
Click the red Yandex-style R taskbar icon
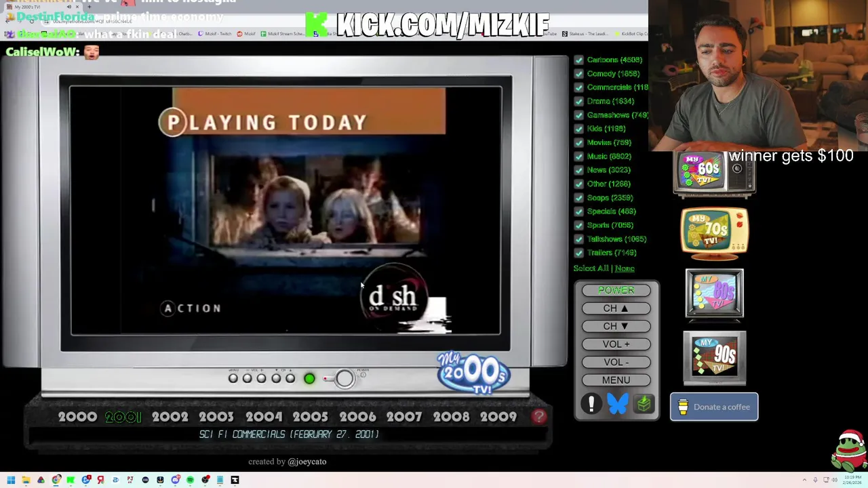point(100,480)
